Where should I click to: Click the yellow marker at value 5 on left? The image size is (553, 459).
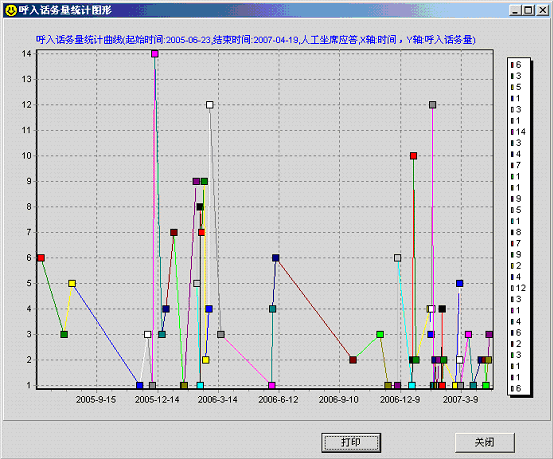coord(72,283)
